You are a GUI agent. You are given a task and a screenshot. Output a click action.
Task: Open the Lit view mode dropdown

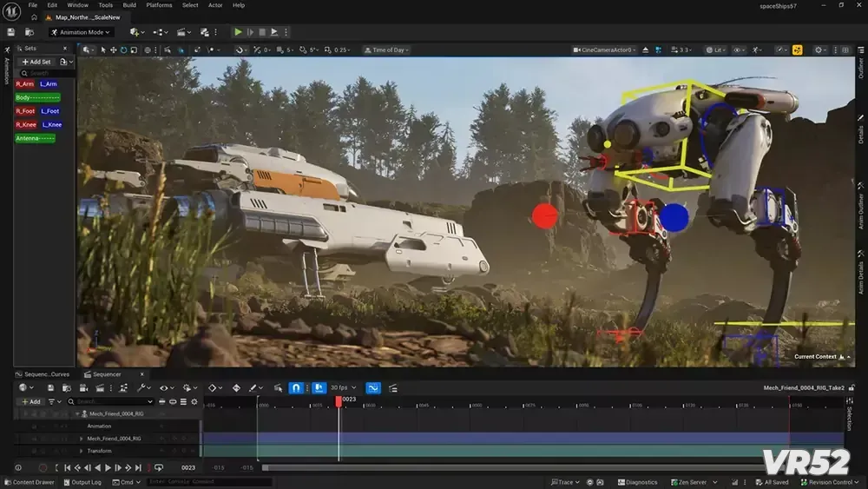click(715, 50)
